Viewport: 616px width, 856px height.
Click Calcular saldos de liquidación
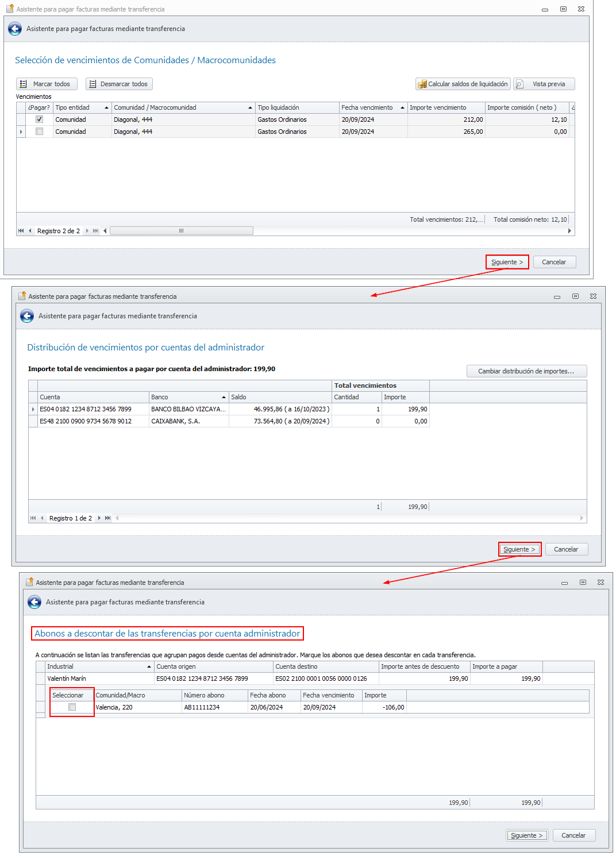point(463,84)
